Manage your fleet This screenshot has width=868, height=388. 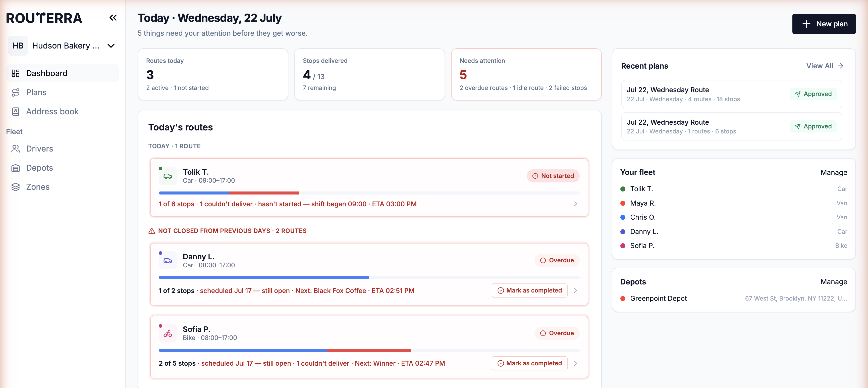(x=834, y=172)
